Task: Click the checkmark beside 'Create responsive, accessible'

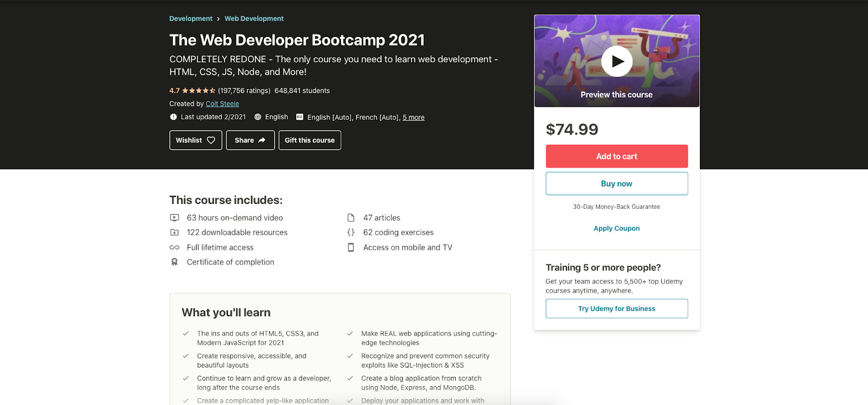Action: pyautogui.click(x=186, y=356)
